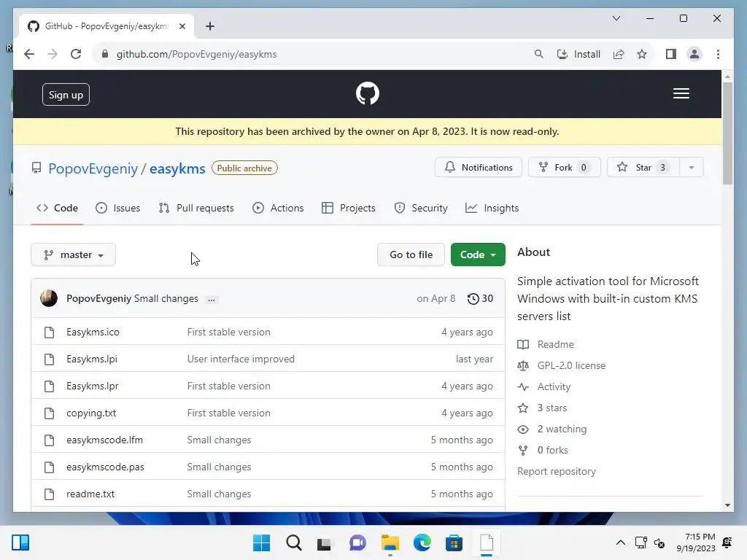The height and width of the screenshot is (560, 747).
Task: Open the Insights tab
Action: [492, 208]
